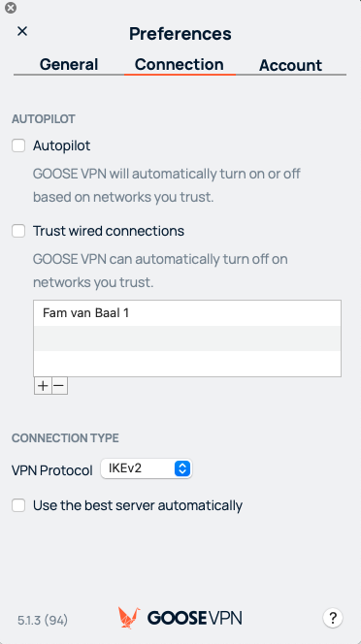
Task: Switch to the Account tab
Action: 291,65
